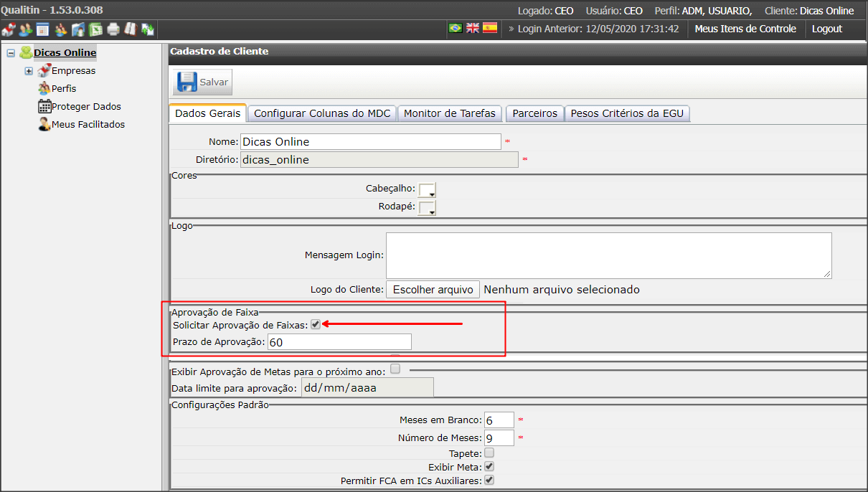Open the two-users icon in top toolbar
Viewport: 868px width, 492px height.
coord(26,29)
